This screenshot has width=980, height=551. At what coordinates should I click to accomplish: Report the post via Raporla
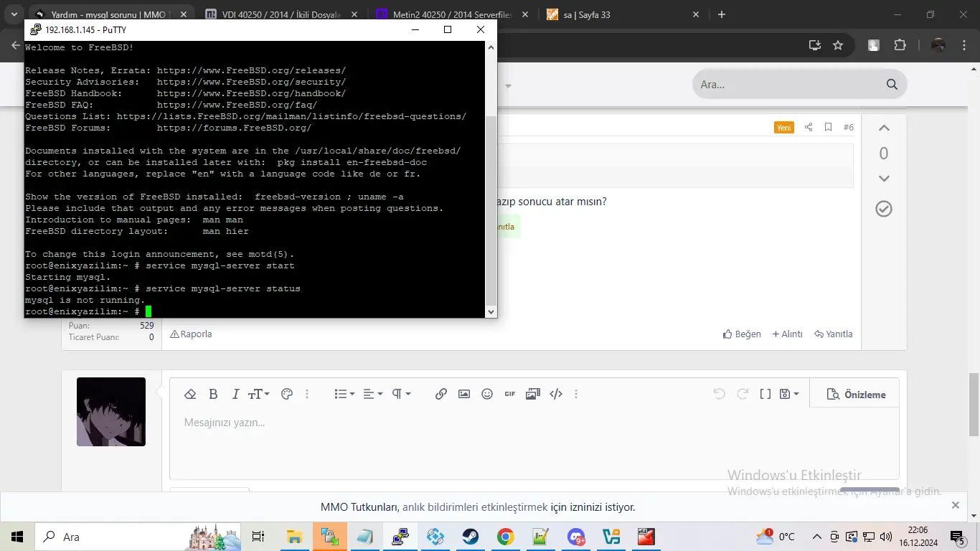click(191, 334)
